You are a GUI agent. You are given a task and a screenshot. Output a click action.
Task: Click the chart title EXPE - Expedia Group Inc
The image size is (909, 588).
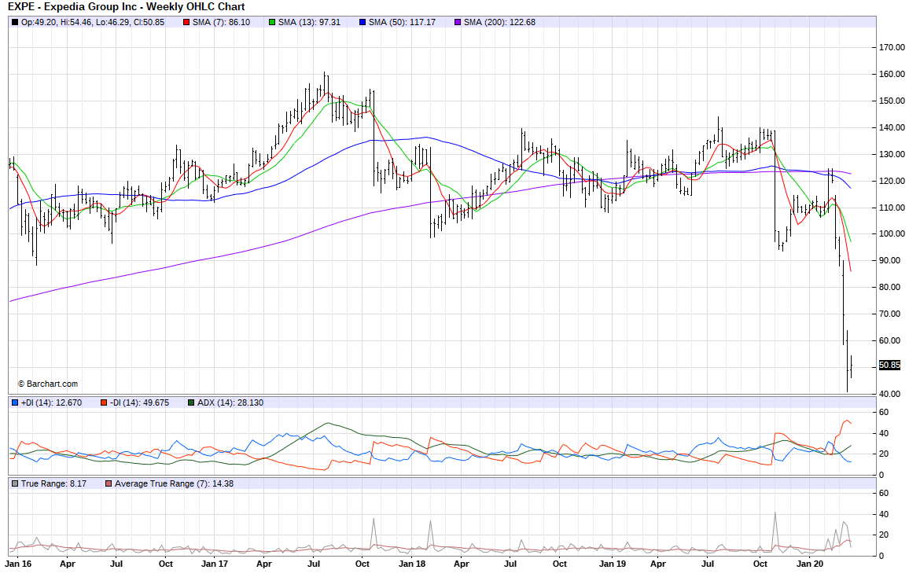coord(126,6)
